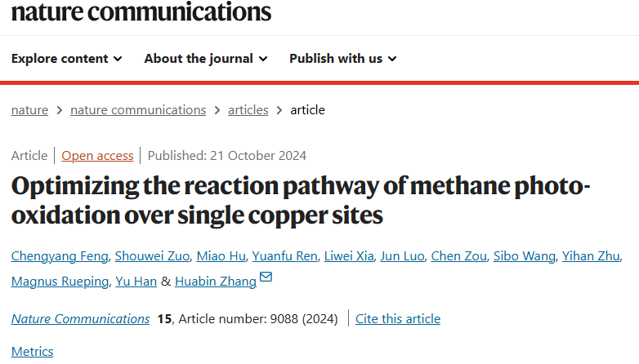Expand the Publish with us menu

click(x=342, y=59)
